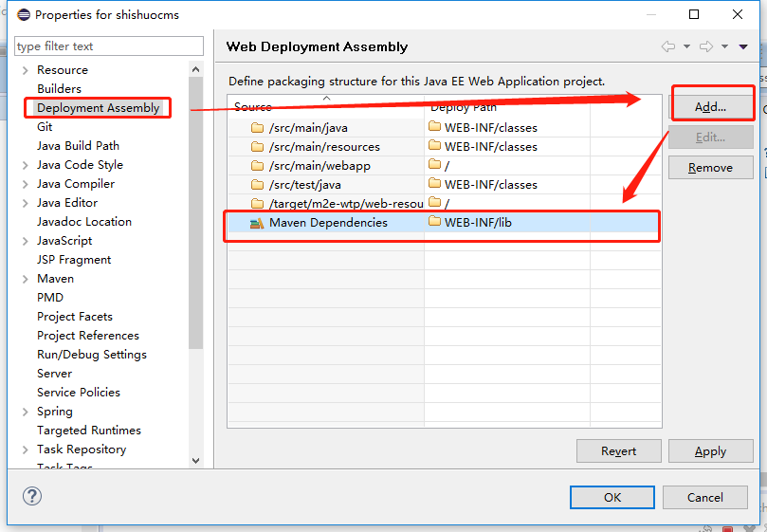
Task: Click the Remove button
Action: point(711,168)
